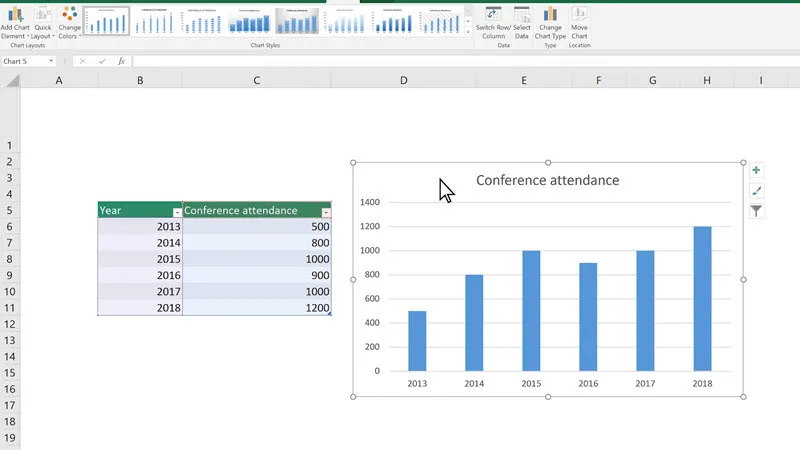800x450 pixels.
Task: Click Change Chart Type button
Action: 550,22
